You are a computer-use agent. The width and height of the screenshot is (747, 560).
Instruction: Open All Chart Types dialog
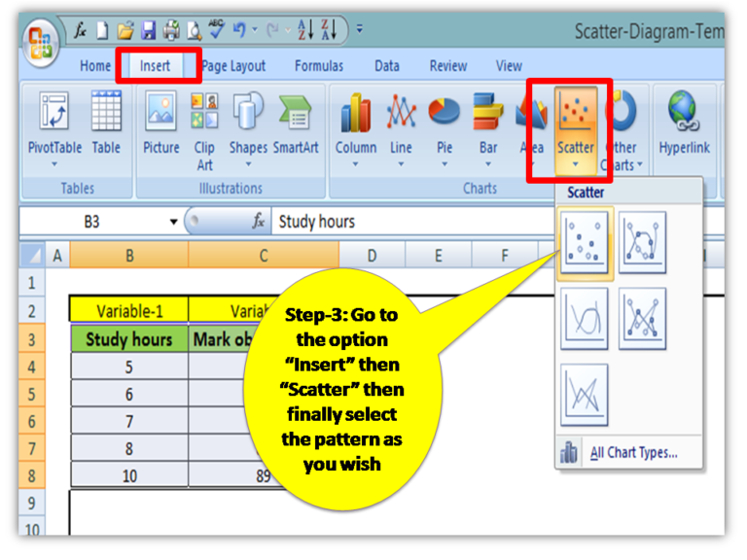pos(629,452)
